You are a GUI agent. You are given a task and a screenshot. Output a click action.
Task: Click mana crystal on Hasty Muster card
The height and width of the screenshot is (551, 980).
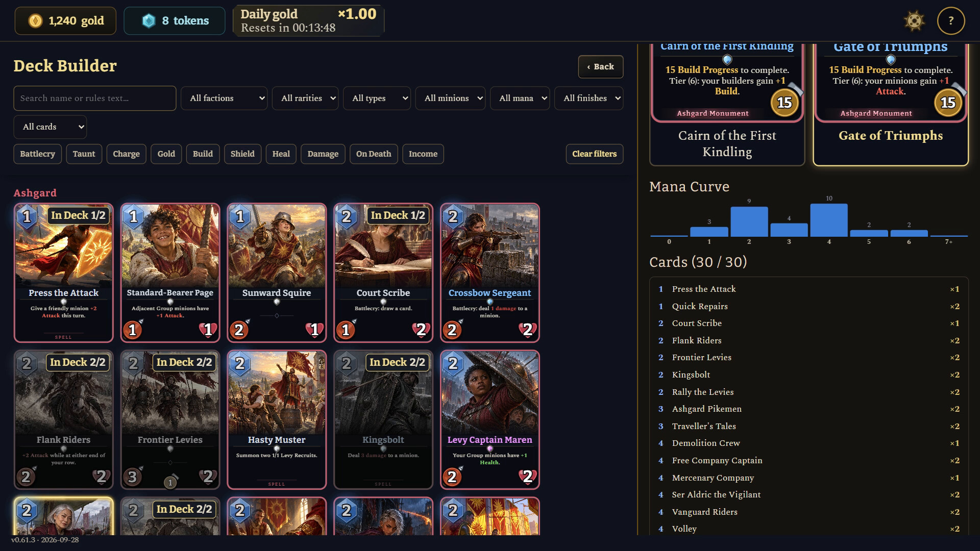[x=240, y=364]
